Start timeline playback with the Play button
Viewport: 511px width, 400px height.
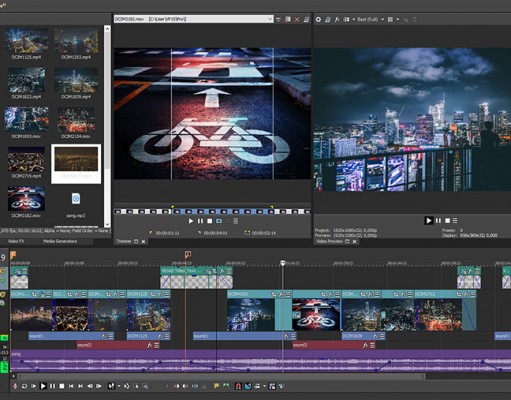click(43, 386)
